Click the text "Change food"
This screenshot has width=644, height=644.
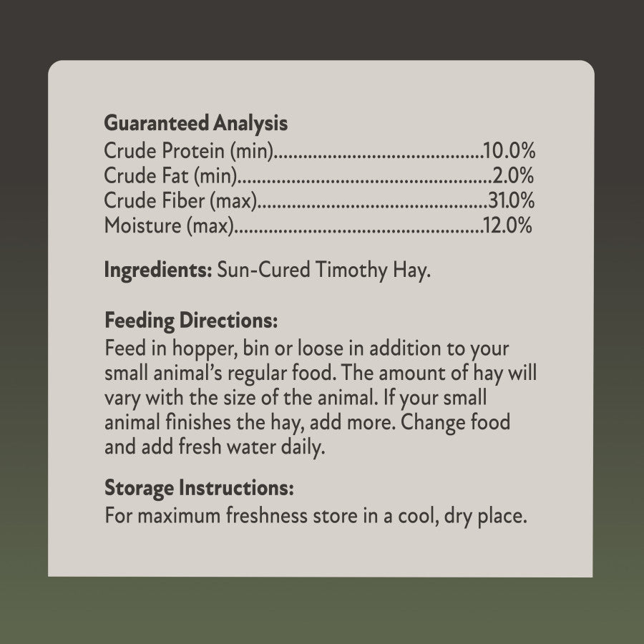click(x=456, y=422)
